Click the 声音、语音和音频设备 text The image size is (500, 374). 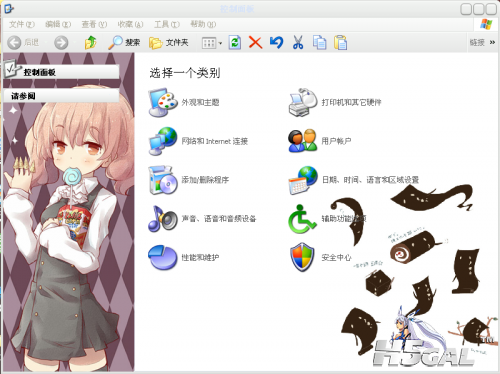219,219
